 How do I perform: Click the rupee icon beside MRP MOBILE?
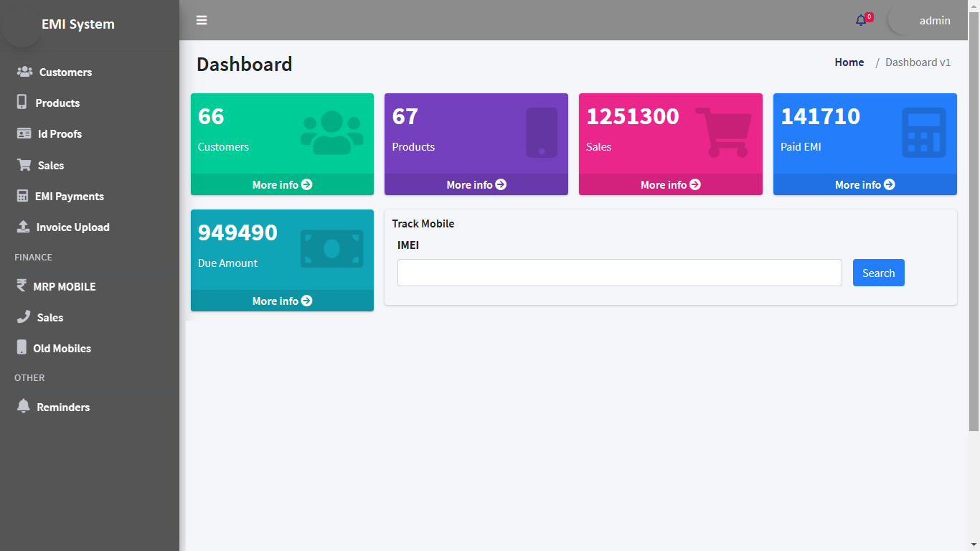click(x=22, y=286)
